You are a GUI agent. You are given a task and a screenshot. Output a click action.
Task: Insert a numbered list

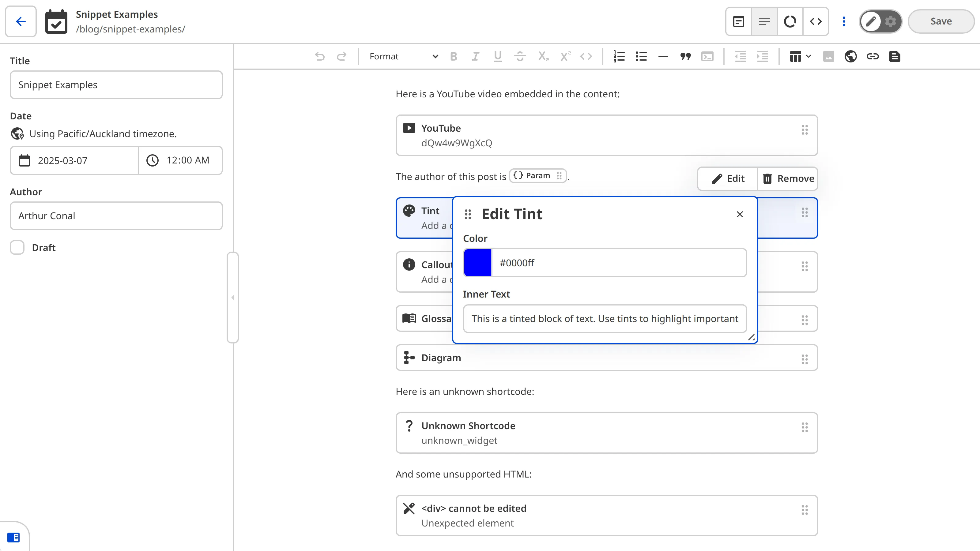619,57
